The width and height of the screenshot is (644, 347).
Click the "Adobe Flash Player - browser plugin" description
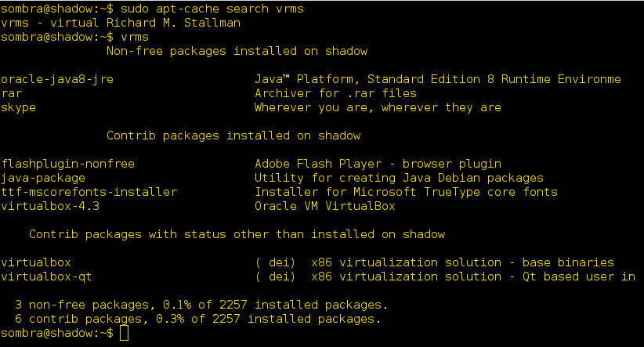pyautogui.click(x=378, y=164)
